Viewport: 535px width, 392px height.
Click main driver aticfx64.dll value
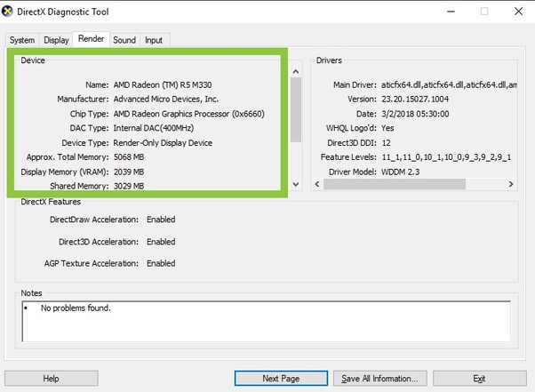(x=449, y=84)
